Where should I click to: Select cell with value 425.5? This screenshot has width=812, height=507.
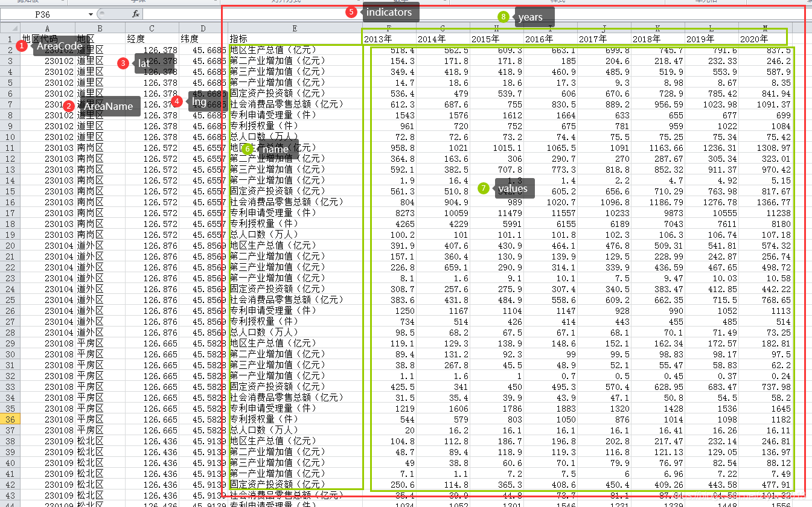[x=389, y=386]
